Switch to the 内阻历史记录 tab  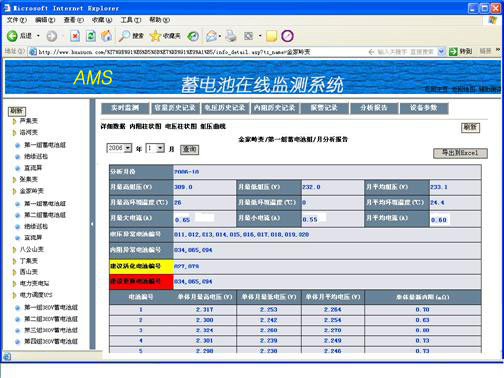tap(274, 108)
